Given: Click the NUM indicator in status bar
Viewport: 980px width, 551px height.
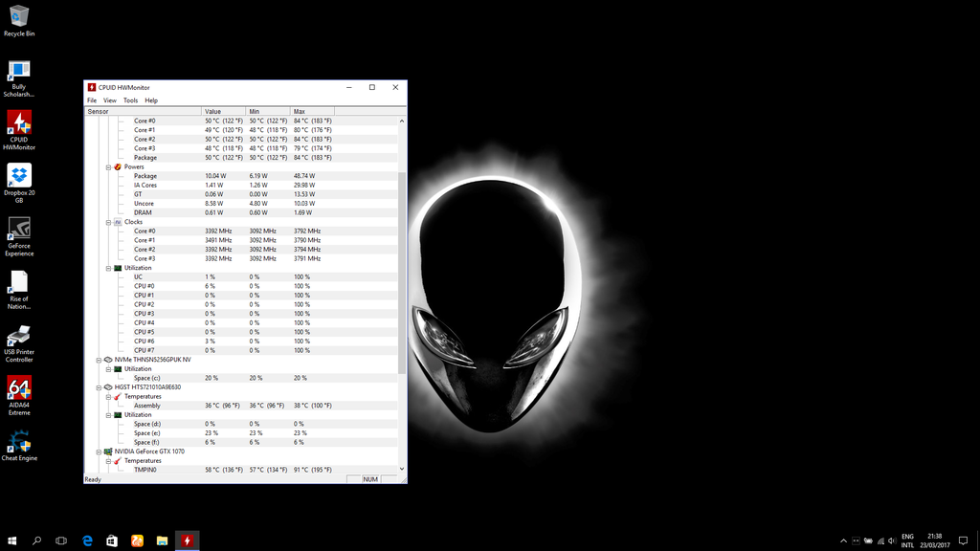Looking at the screenshot, I should click(x=370, y=479).
